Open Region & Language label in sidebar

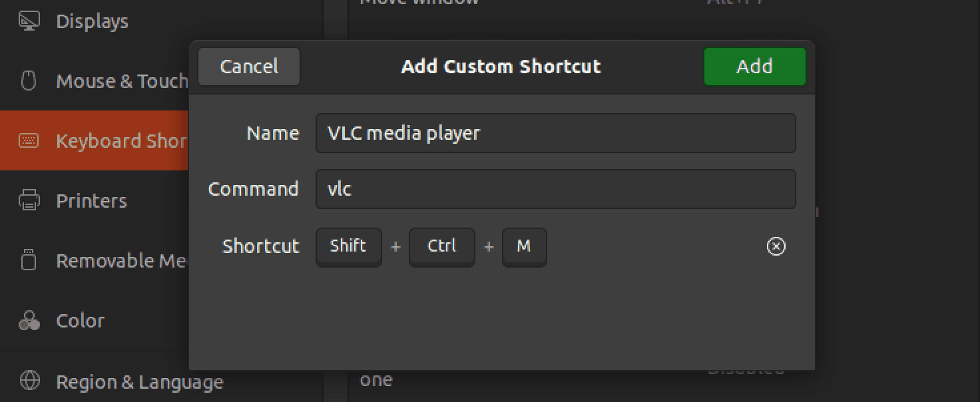[139, 382]
